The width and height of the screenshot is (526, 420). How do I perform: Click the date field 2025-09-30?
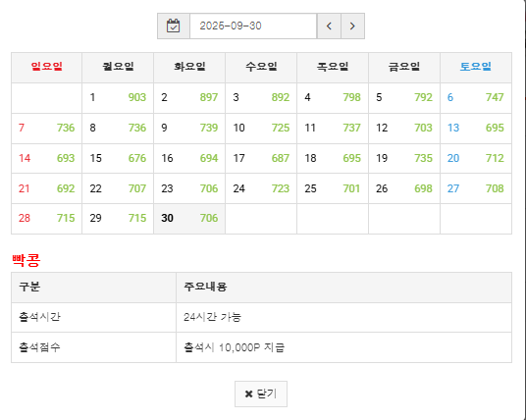[x=253, y=26]
